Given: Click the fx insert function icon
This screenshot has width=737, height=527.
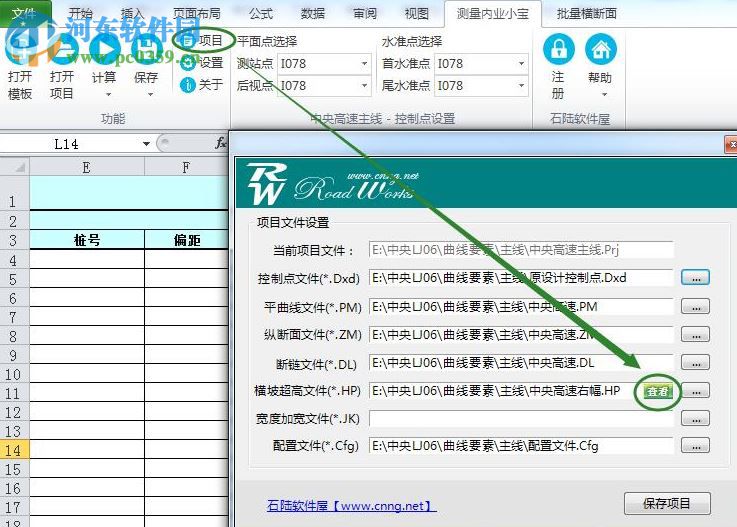Looking at the screenshot, I should (220, 143).
